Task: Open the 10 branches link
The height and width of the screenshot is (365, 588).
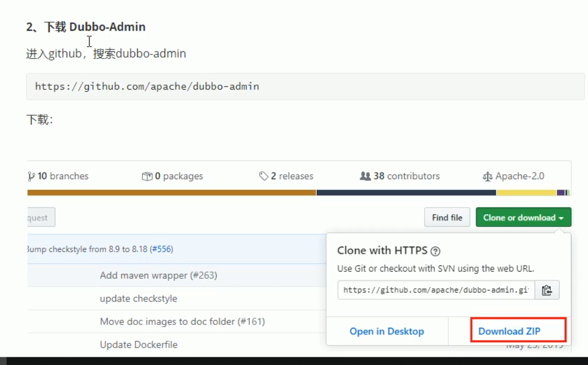Action: coord(58,176)
